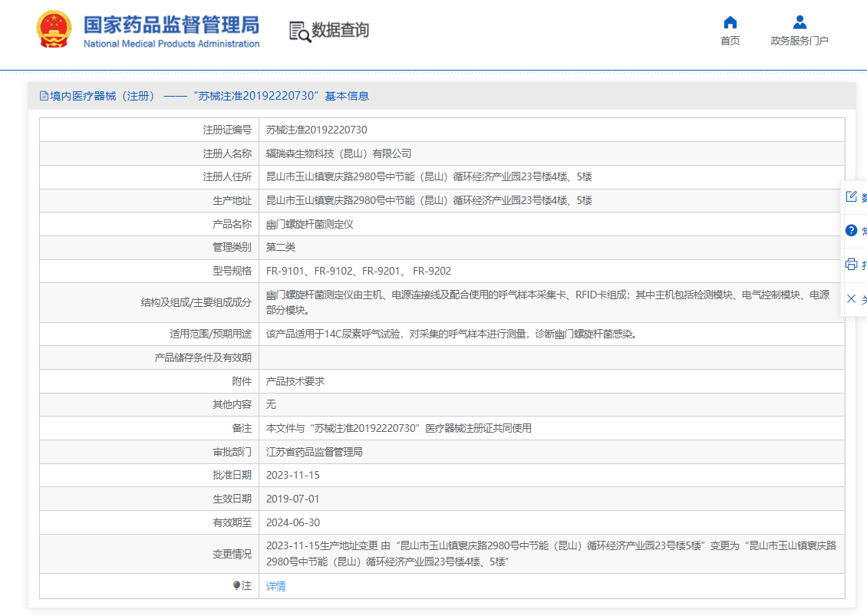Go to 首页 via home icon
Screen dimensions: 867x616
pos(730,22)
